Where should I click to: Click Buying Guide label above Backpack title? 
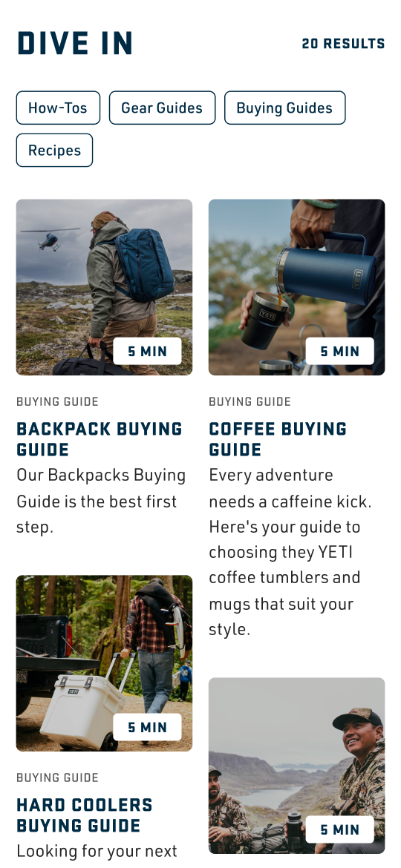(58, 402)
